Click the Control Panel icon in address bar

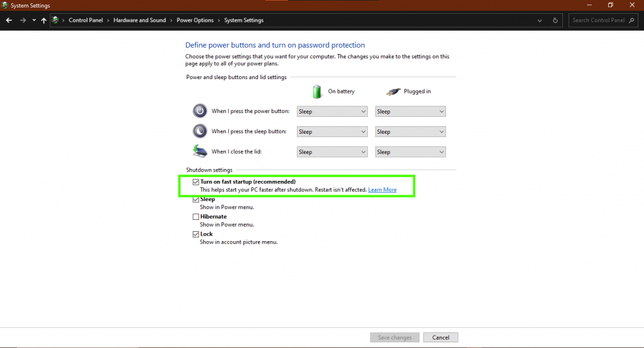tap(55, 20)
